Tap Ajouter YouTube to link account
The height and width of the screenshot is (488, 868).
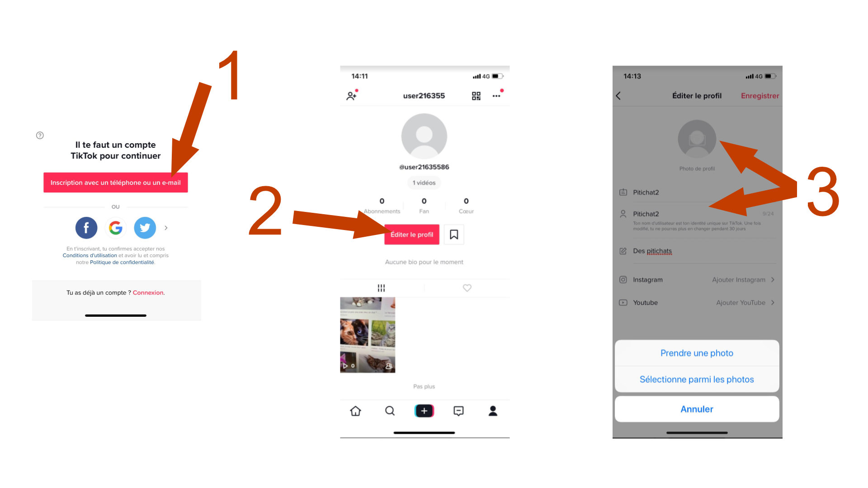tap(741, 303)
